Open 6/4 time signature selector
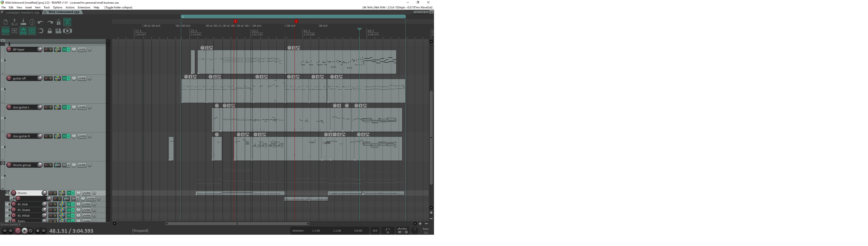The image size is (868, 246). coord(375,231)
